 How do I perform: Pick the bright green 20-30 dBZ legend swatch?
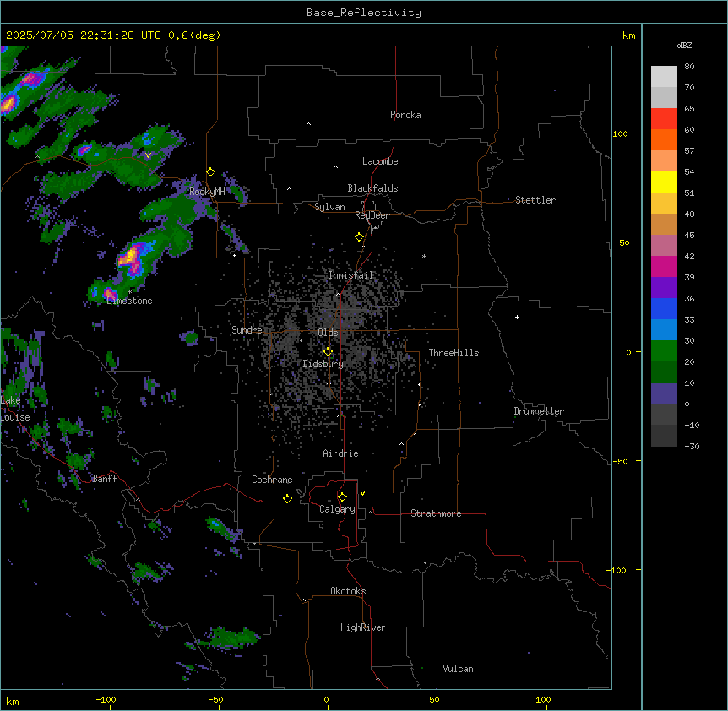(664, 351)
